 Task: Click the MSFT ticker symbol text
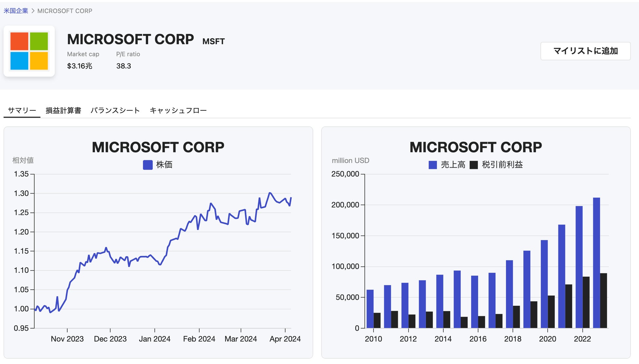tap(213, 42)
